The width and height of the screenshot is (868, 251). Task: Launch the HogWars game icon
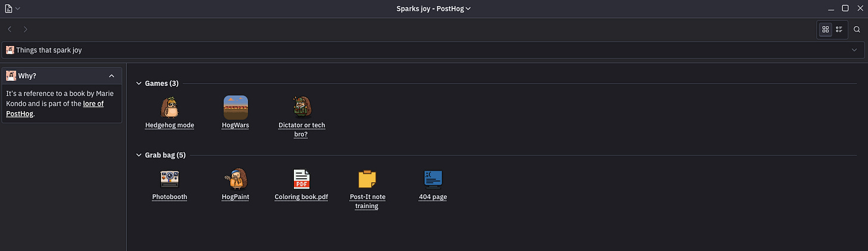235,108
